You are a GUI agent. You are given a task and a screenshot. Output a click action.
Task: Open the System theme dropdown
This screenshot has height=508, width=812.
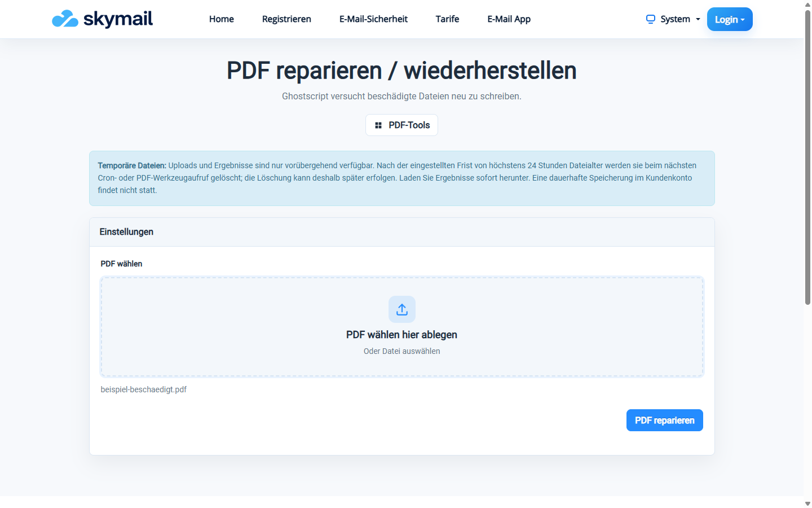pyautogui.click(x=673, y=19)
